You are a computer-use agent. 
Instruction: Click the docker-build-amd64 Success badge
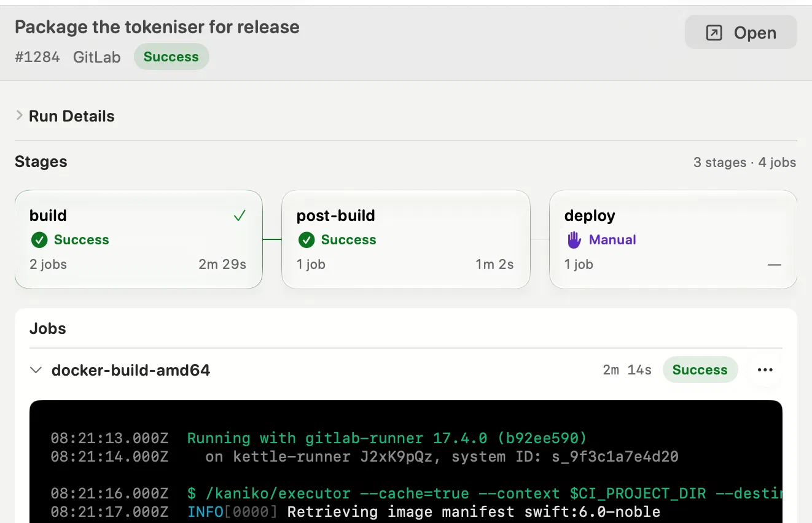pos(700,370)
